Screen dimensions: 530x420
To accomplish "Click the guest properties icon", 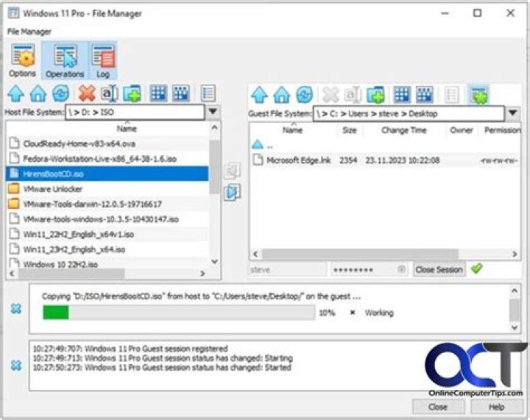I will click(451, 95).
